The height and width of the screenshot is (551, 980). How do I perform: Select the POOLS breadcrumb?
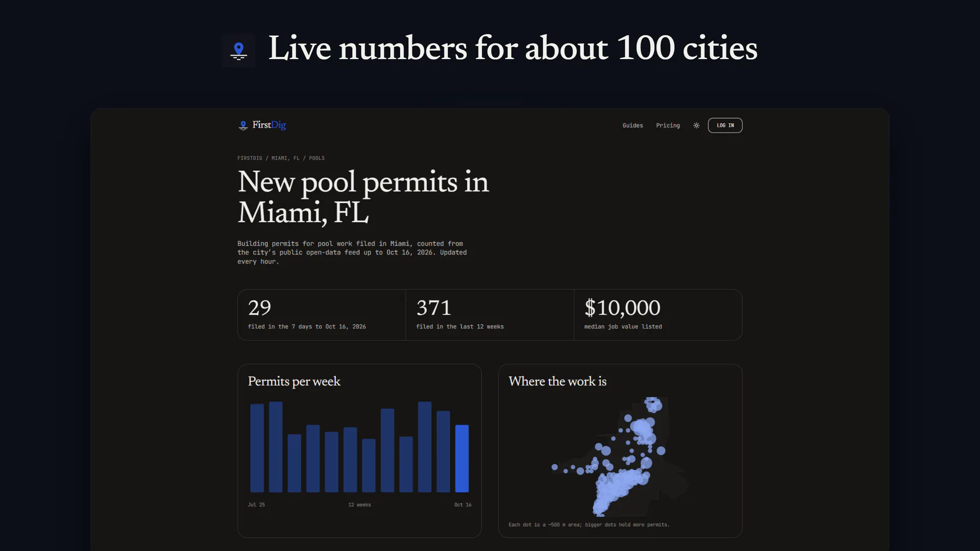pos(316,158)
